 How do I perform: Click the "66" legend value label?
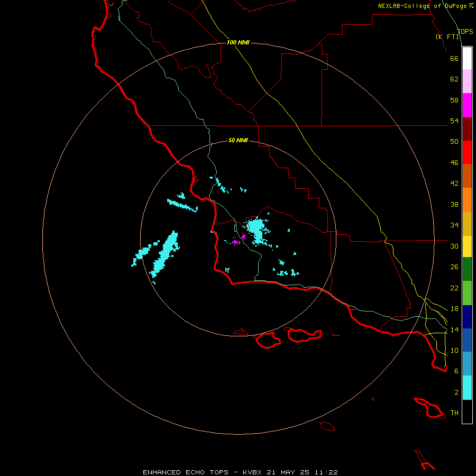pyautogui.click(x=454, y=58)
